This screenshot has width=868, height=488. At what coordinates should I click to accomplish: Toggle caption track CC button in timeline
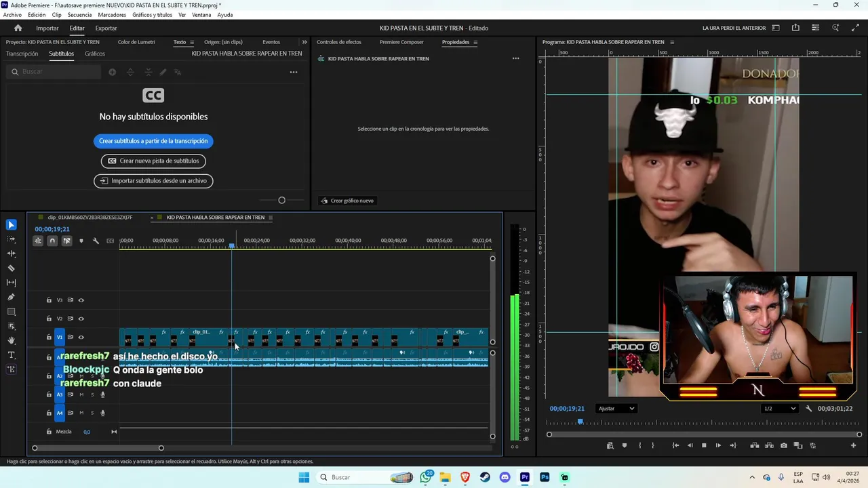coord(110,241)
